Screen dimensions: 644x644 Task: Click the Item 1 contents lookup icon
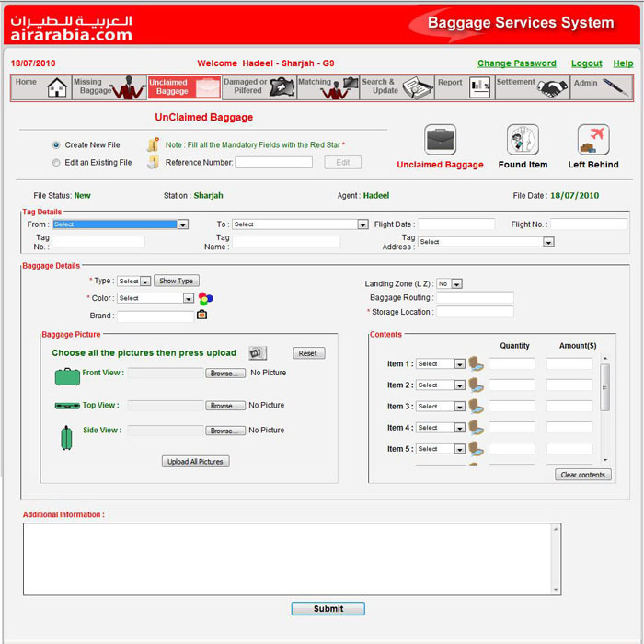[476, 364]
